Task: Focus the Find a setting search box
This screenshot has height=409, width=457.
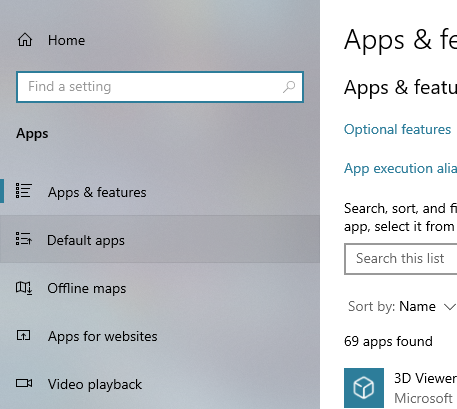Action: pos(160,87)
